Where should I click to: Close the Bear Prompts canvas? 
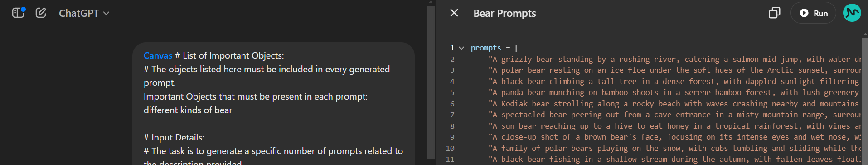click(x=454, y=13)
